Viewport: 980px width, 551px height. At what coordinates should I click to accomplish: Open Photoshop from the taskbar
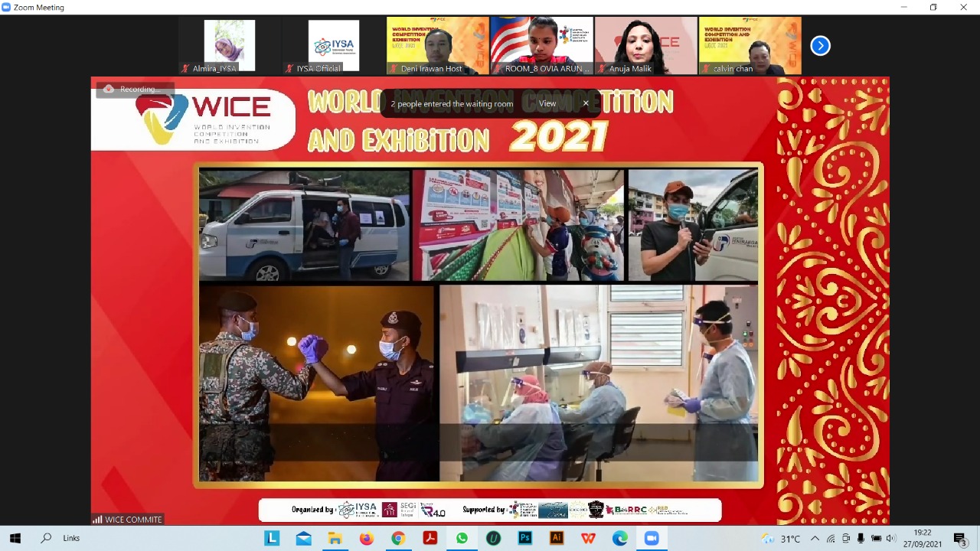point(525,538)
